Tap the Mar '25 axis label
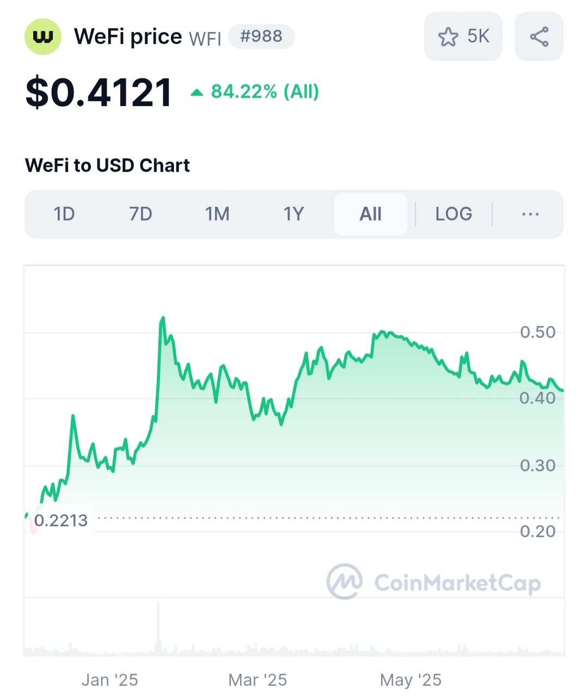The image size is (588, 700). click(258, 680)
